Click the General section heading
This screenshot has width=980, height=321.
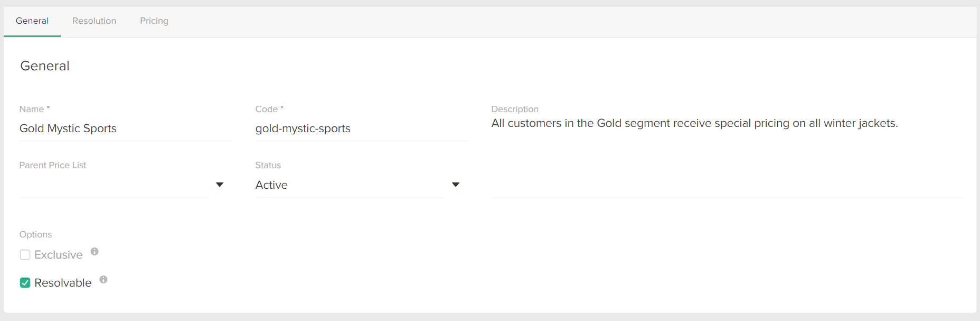[45, 66]
